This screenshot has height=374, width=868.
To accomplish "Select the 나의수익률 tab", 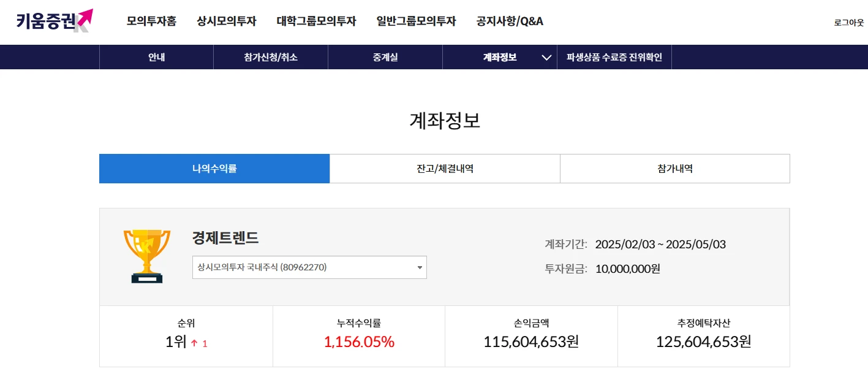I will tap(214, 168).
